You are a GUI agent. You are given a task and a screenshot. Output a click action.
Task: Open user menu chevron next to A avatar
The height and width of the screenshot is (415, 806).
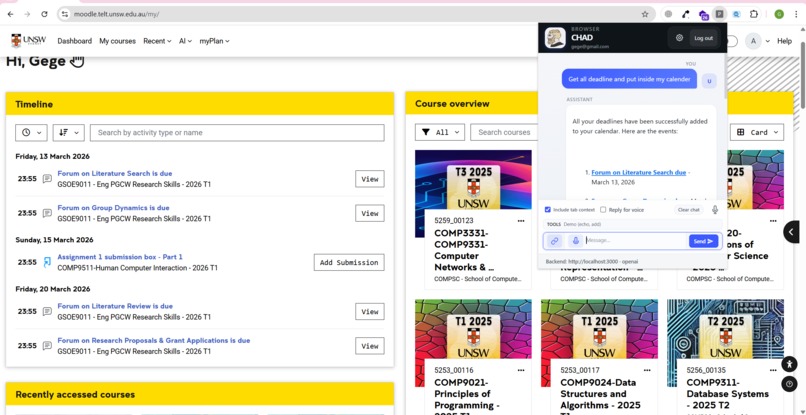click(767, 41)
